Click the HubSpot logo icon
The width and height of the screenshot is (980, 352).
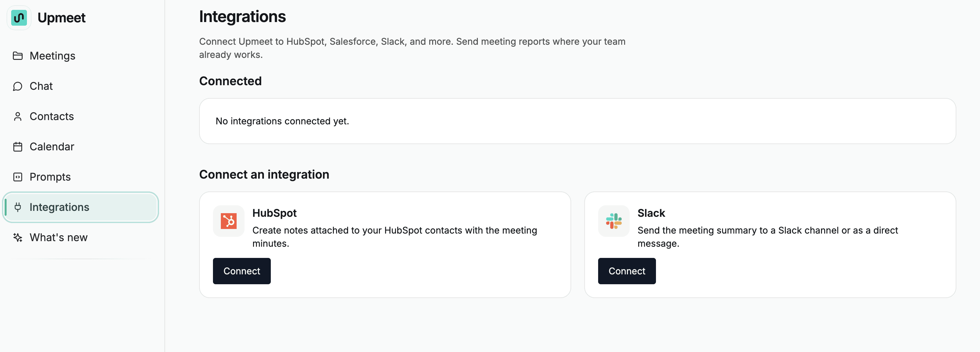pos(229,221)
